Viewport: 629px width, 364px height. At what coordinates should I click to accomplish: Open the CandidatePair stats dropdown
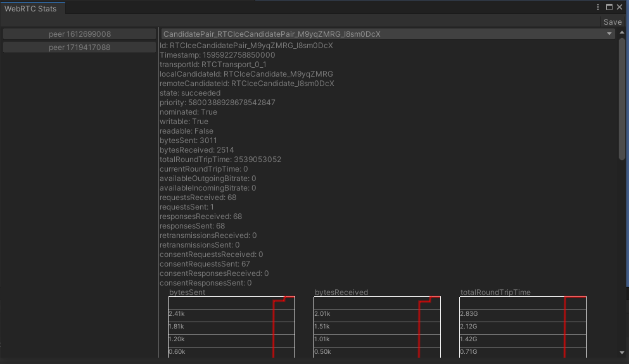[x=388, y=34]
